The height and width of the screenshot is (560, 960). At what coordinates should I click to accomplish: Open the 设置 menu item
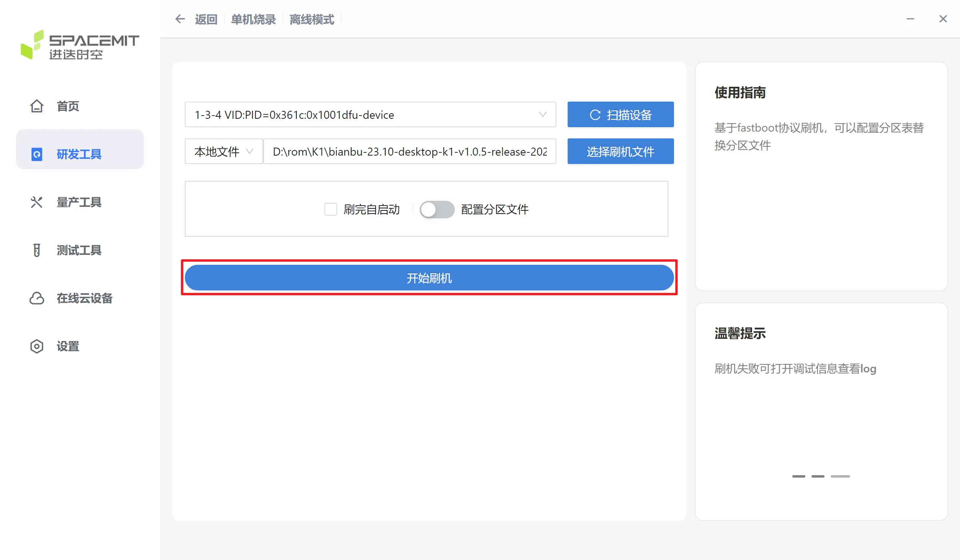click(80, 346)
